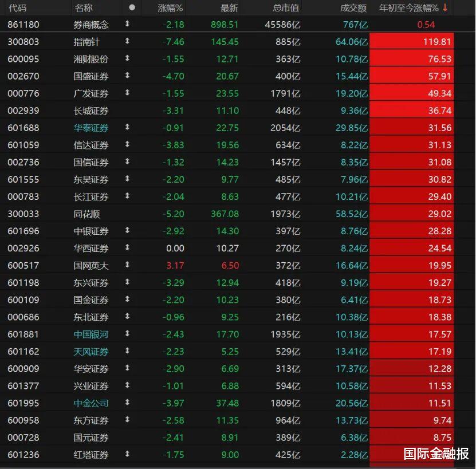This screenshot has height=469, width=476.
Task: Click the 0.54 year-to-date value
Action: click(426, 25)
